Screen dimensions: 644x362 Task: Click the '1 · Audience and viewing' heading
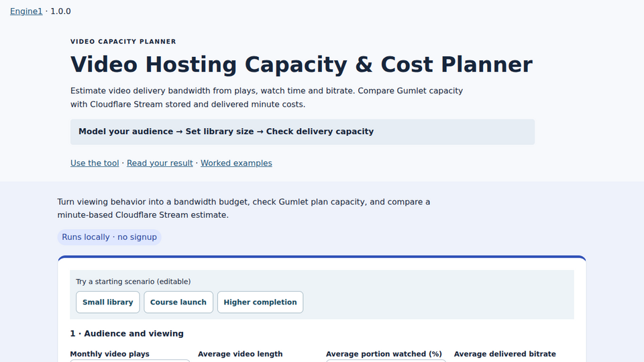pyautogui.click(x=127, y=334)
